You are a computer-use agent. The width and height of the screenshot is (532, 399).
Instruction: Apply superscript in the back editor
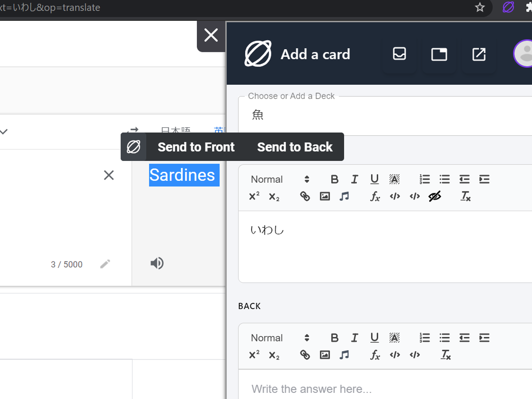[x=254, y=355]
